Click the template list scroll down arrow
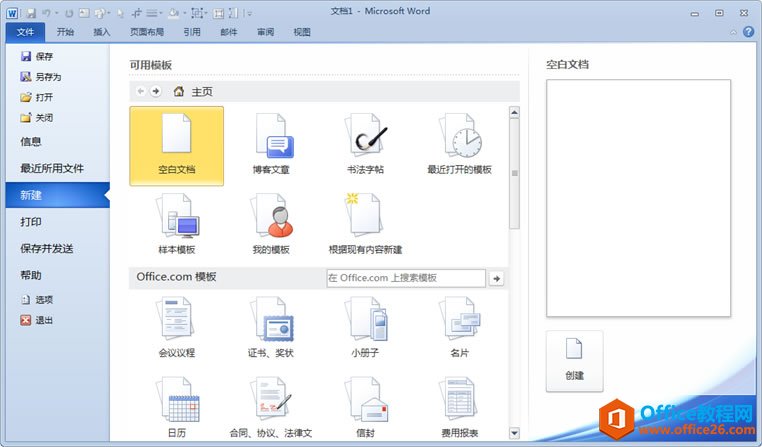 [514, 432]
